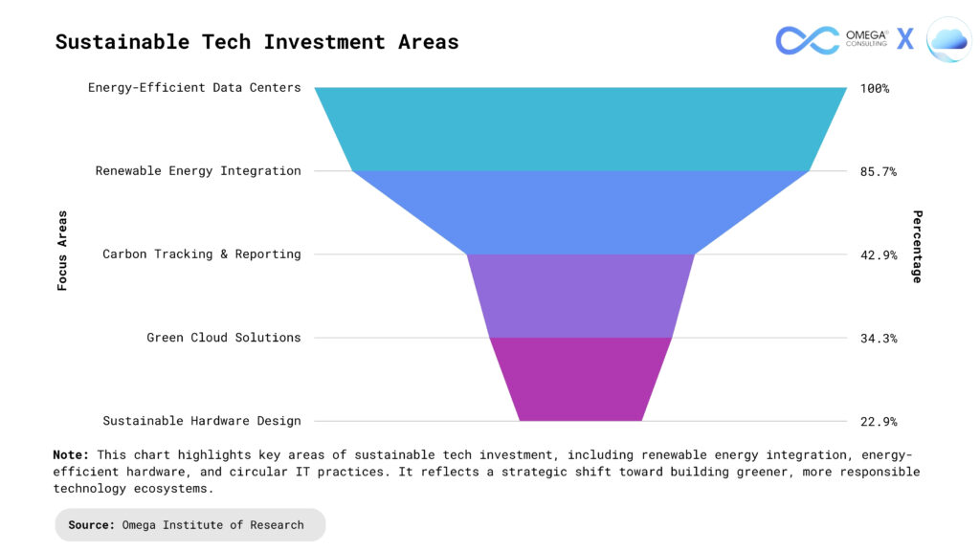The width and height of the screenshot is (980, 551).
Task: Click the Focus Areas axis title
Action: [63, 251]
